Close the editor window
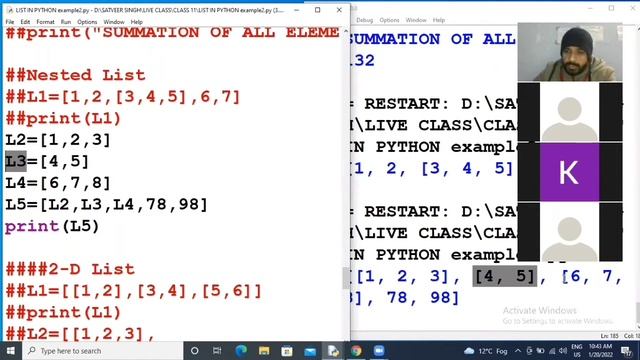This screenshot has width=640, height=360. tap(339, 10)
